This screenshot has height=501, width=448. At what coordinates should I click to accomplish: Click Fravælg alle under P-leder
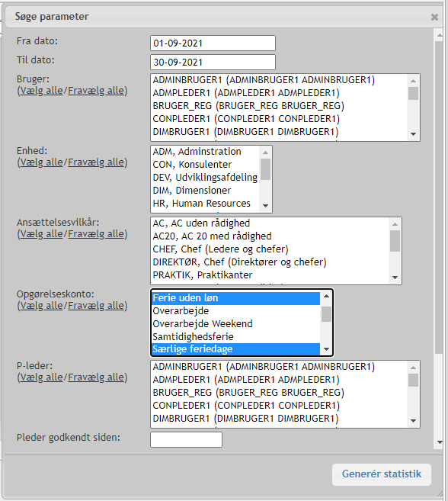[96, 377]
